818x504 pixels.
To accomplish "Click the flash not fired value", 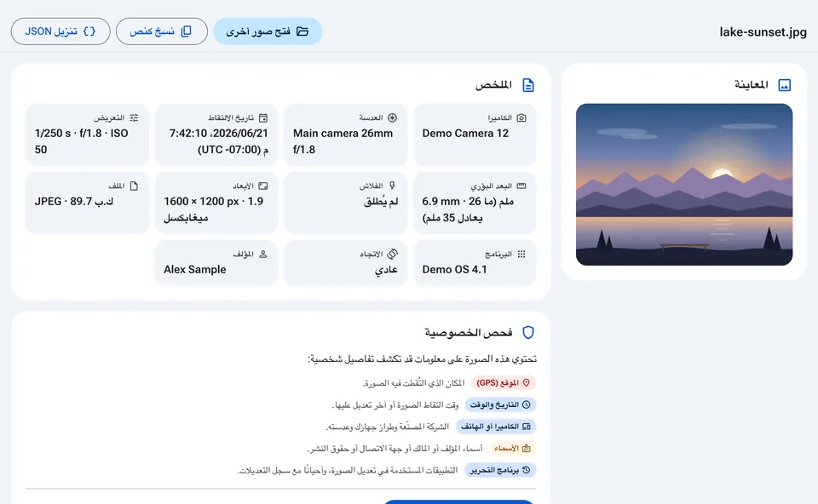I will [x=381, y=202].
